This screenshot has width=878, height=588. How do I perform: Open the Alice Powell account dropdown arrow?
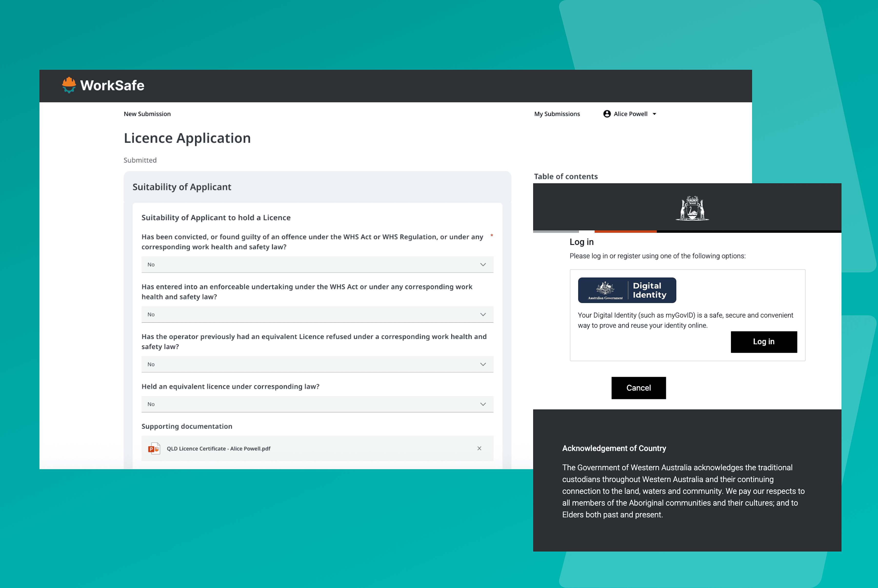click(x=654, y=114)
